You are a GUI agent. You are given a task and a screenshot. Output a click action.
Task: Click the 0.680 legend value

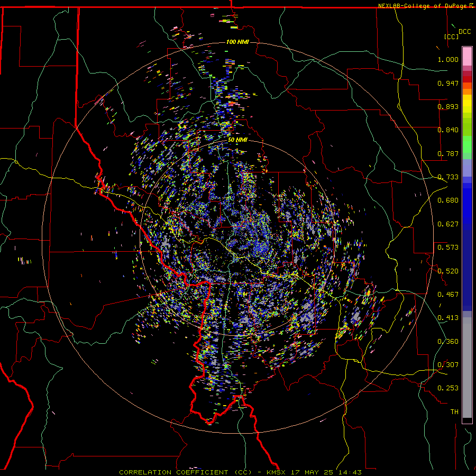click(448, 200)
